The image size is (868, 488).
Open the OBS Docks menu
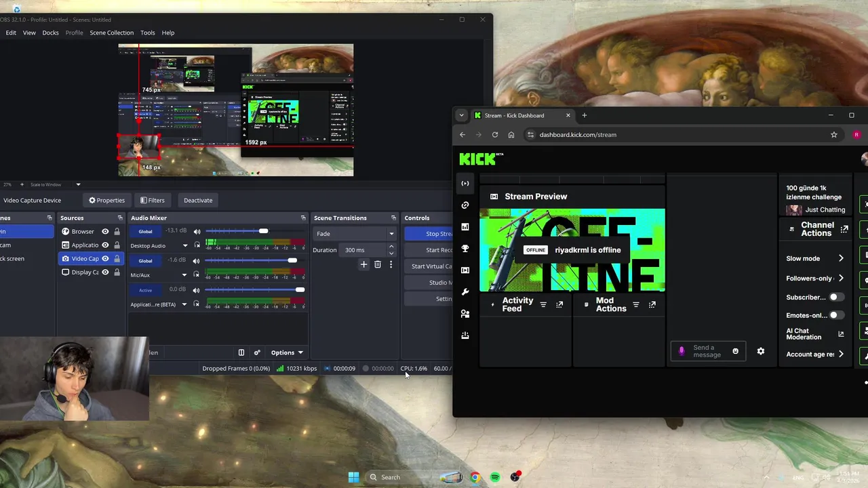coord(50,33)
